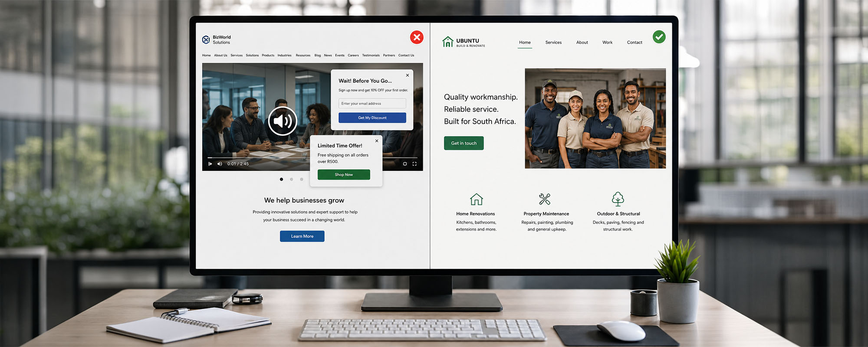Click 'Kitchens, bathrooms, extensions and more' text
The width and height of the screenshot is (868, 347).
(x=476, y=226)
